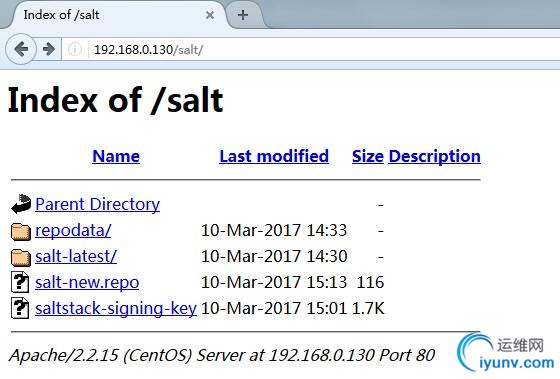Open the repodata/ directory link
Viewport: 560px width, 379px height.
(73, 230)
